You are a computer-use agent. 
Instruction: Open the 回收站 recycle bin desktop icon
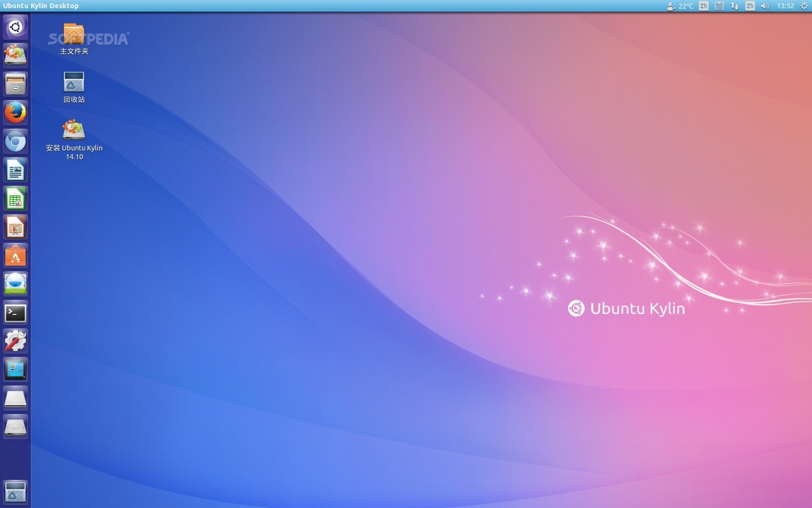74,88
